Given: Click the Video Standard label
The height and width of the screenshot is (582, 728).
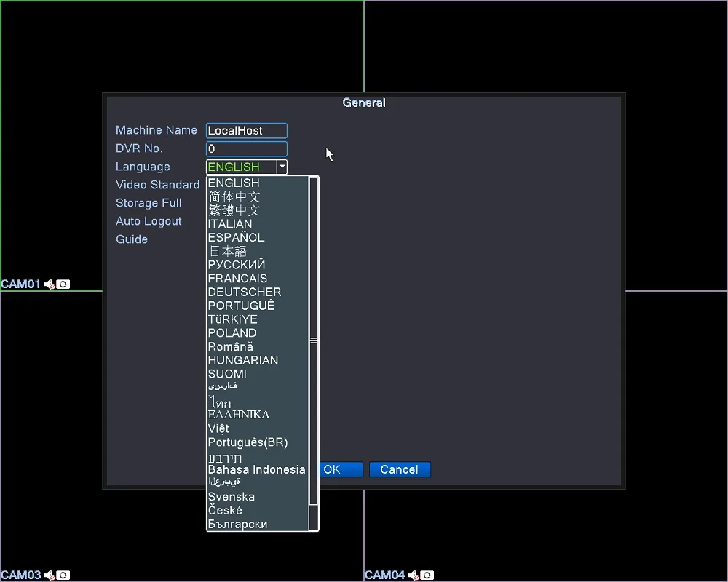Looking at the screenshot, I should tap(158, 185).
